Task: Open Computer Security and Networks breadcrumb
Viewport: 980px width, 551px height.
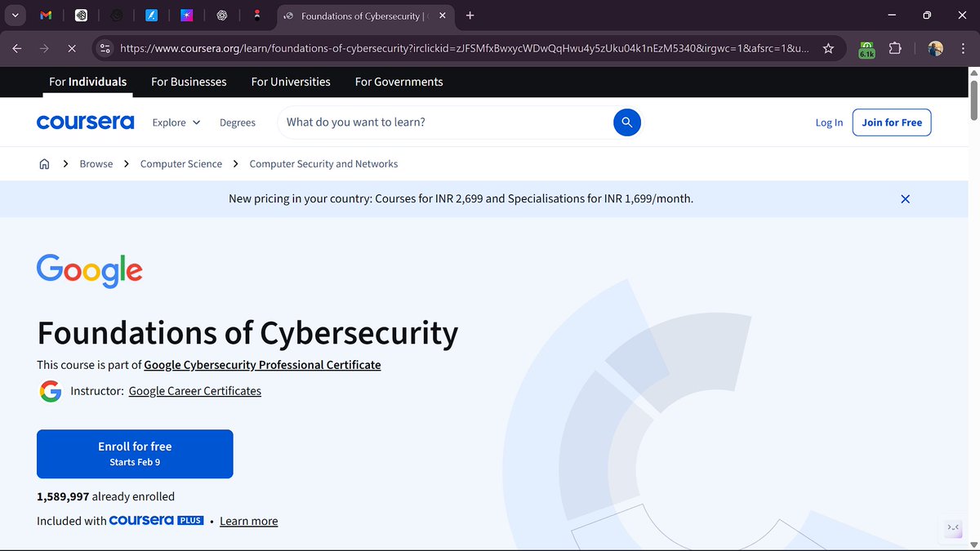Action: click(x=323, y=164)
